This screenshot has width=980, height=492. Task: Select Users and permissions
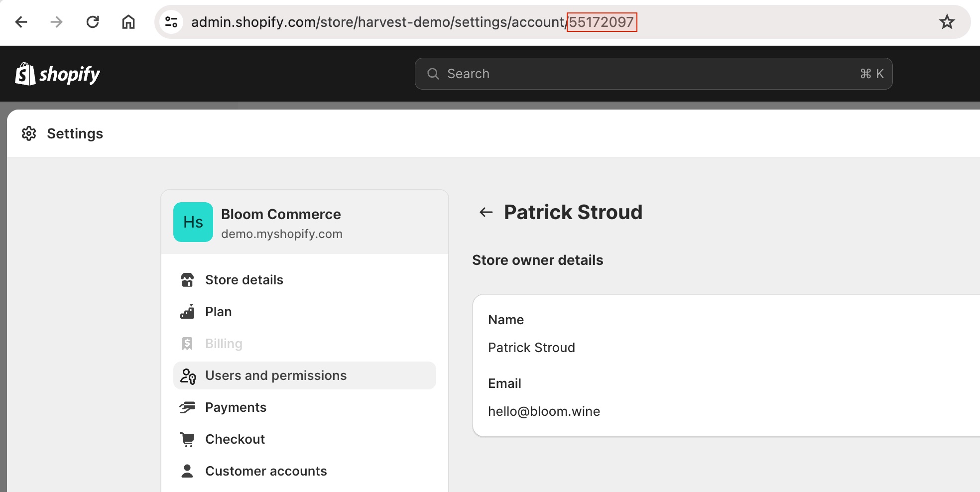pos(276,375)
